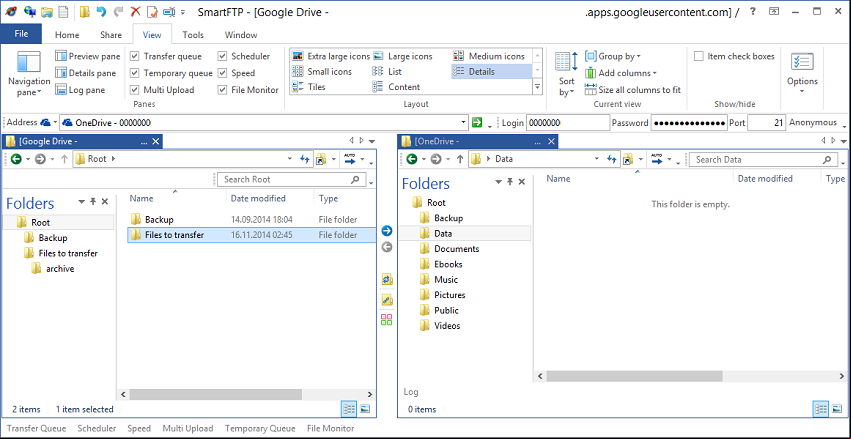The image size is (851, 439).
Task: Open the Transfer Queue bottom tab
Action: pyautogui.click(x=36, y=428)
